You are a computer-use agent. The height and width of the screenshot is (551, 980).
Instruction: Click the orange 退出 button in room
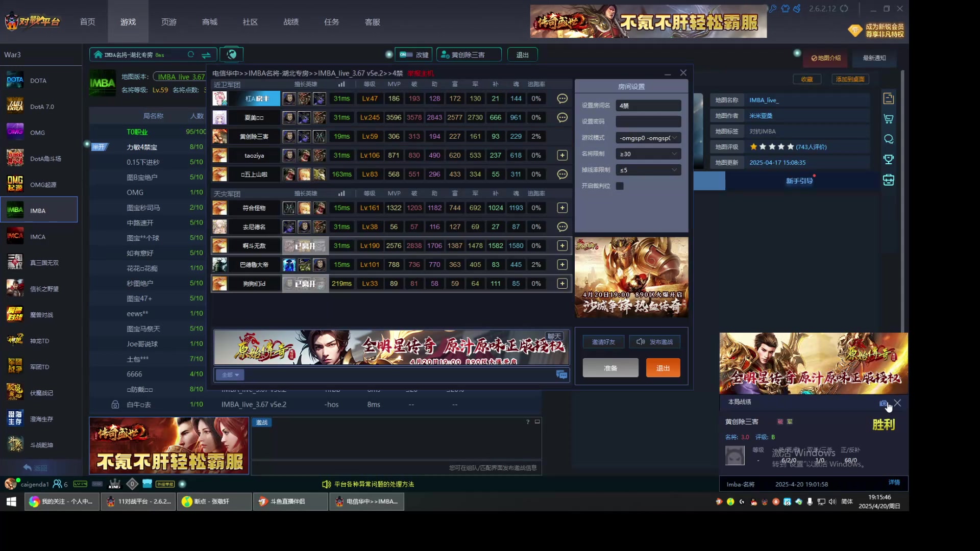(x=663, y=368)
